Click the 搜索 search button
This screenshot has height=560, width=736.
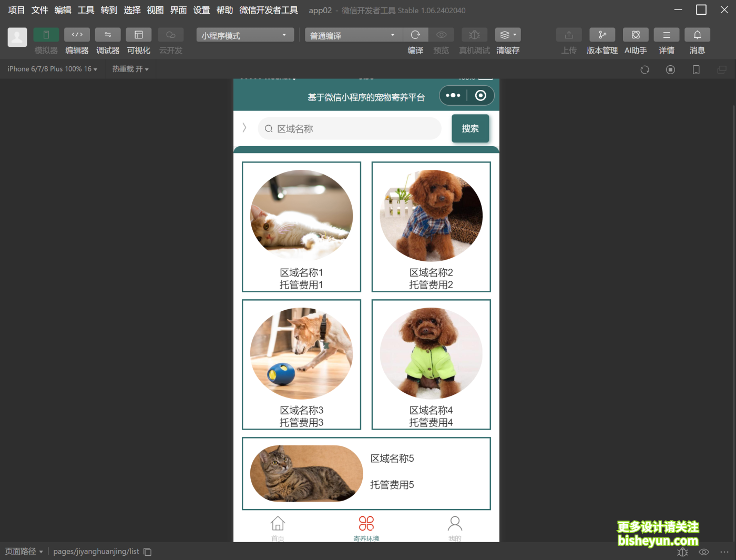(469, 128)
